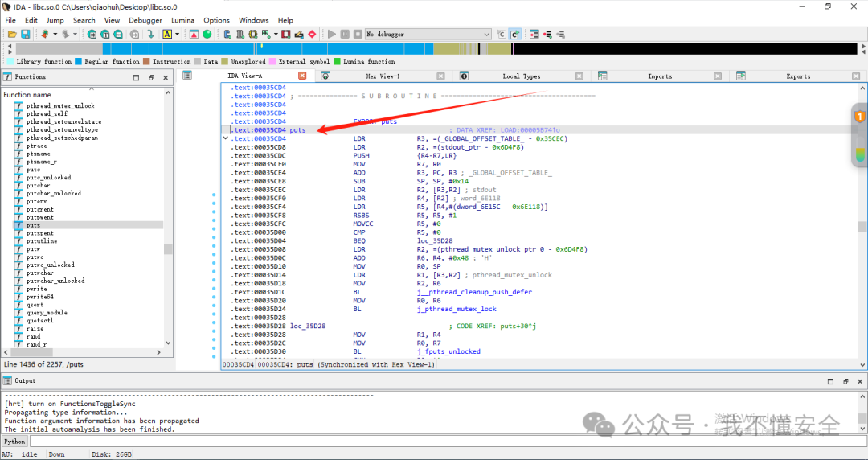Screen dimensions: 868x460
Task: Click the green circle toolbar icon
Action: (207, 35)
